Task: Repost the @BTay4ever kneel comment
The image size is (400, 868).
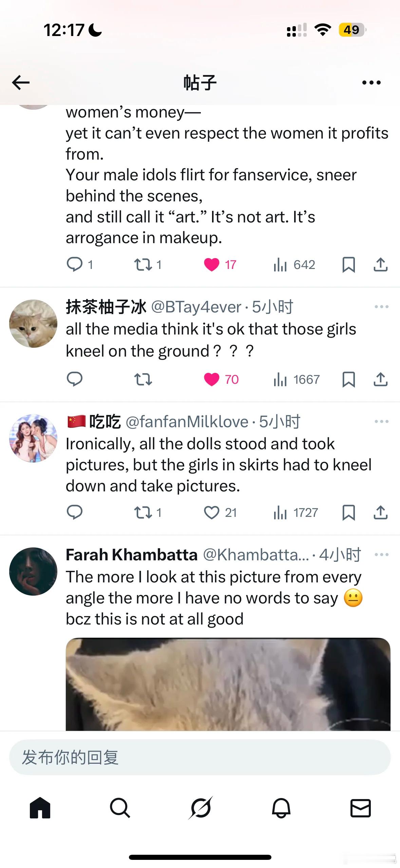Action: tap(143, 379)
